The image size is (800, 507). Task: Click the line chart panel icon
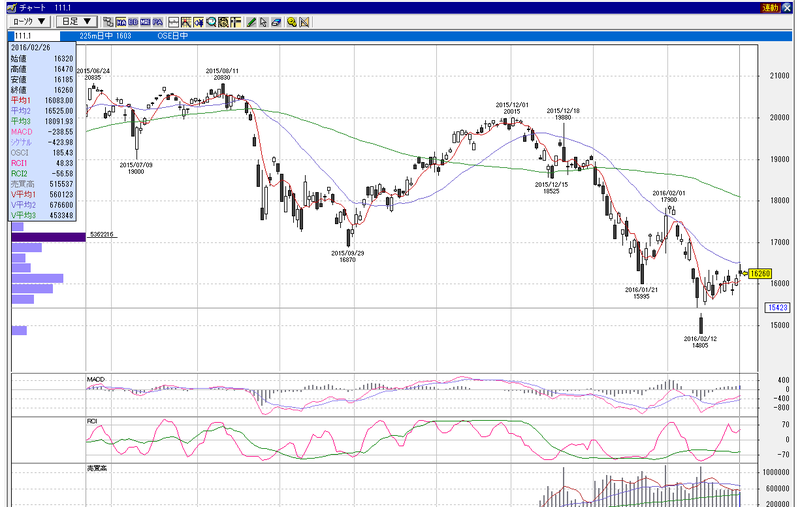pos(173,22)
